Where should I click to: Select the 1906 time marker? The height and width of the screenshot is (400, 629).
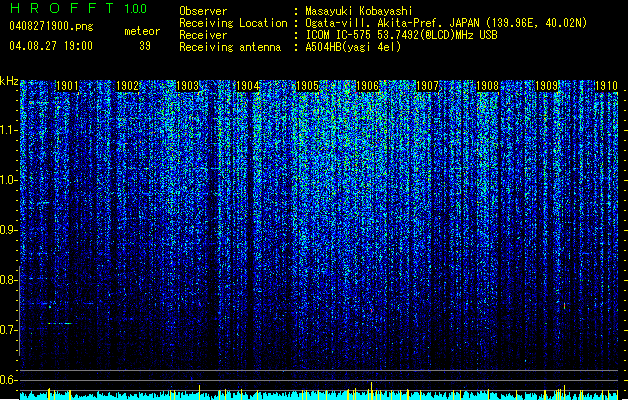click(367, 86)
